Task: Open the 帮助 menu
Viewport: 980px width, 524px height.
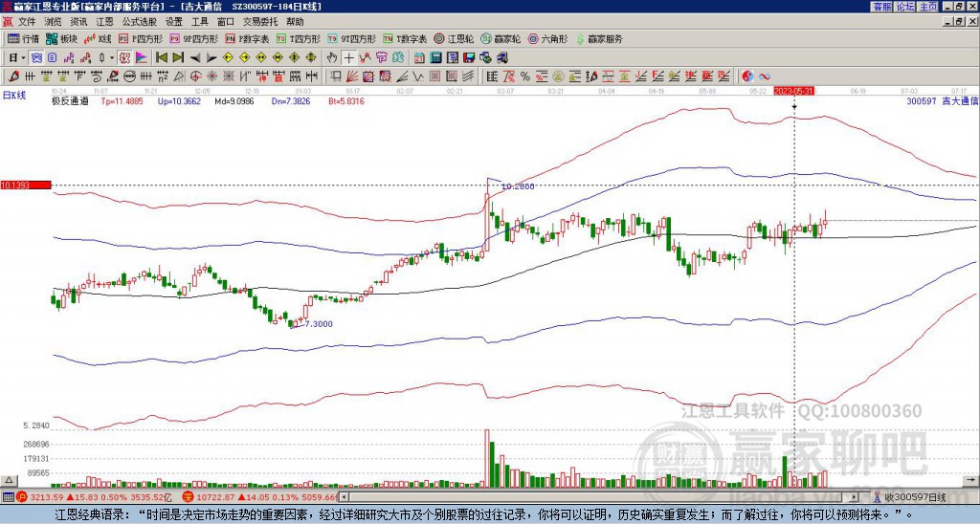Action: pos(295,22)
